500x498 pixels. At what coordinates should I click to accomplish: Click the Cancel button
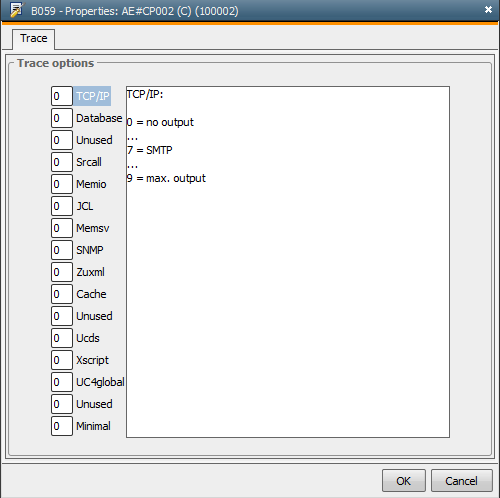[x=462, y=481]
